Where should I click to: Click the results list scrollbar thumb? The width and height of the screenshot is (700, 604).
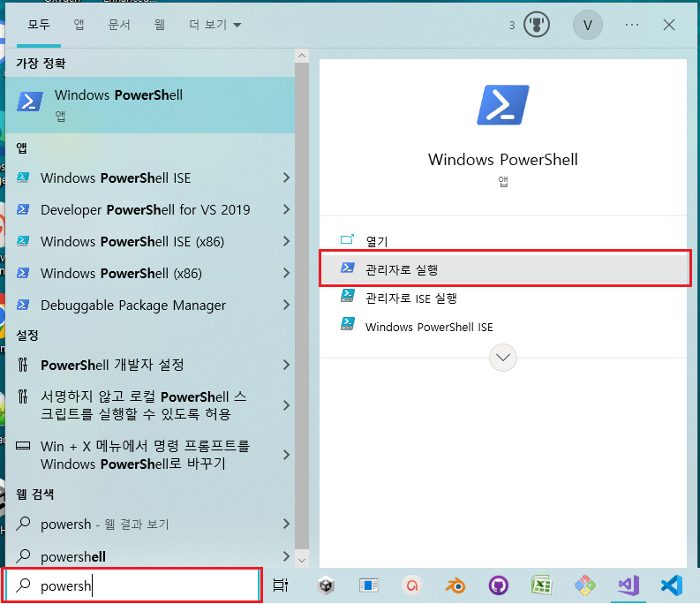[x=302, y=306]
